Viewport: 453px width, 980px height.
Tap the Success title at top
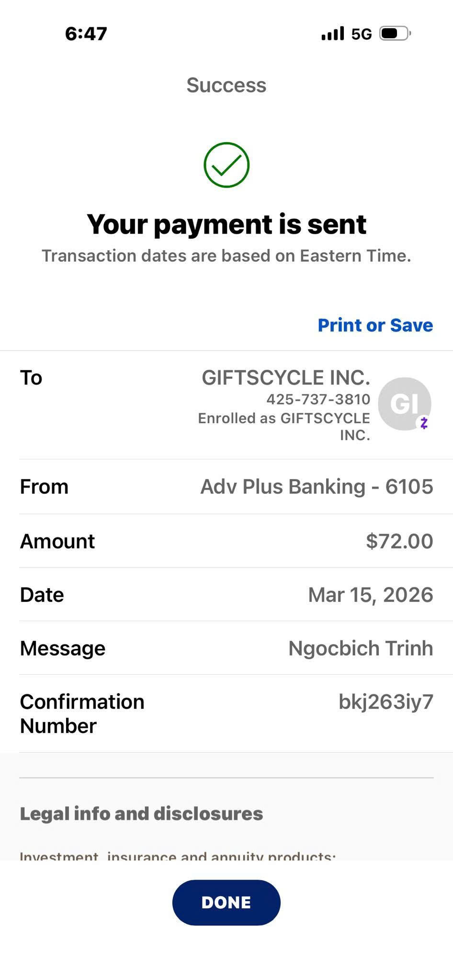pos(226,85)
